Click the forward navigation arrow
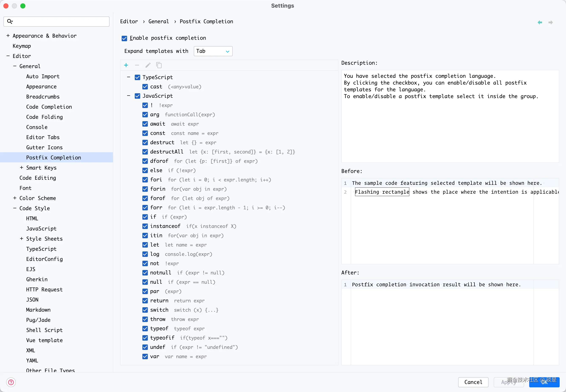 (x=551, y=22)
